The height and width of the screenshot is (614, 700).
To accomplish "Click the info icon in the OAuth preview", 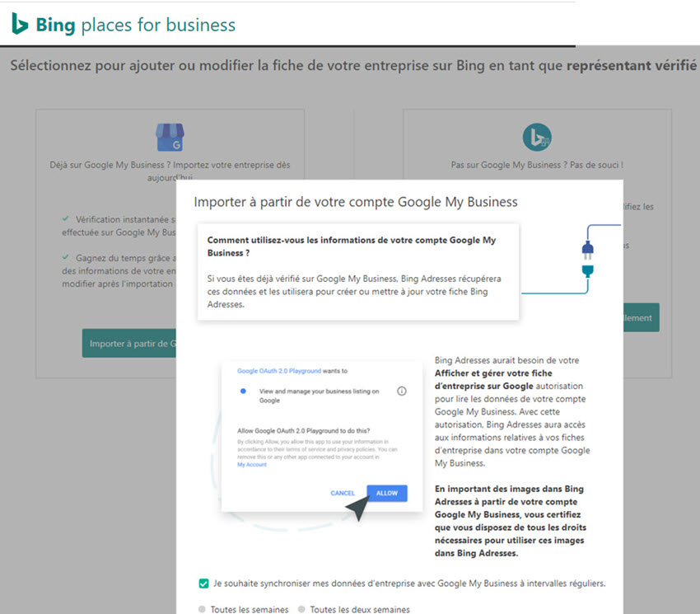I will pos(402,391).
